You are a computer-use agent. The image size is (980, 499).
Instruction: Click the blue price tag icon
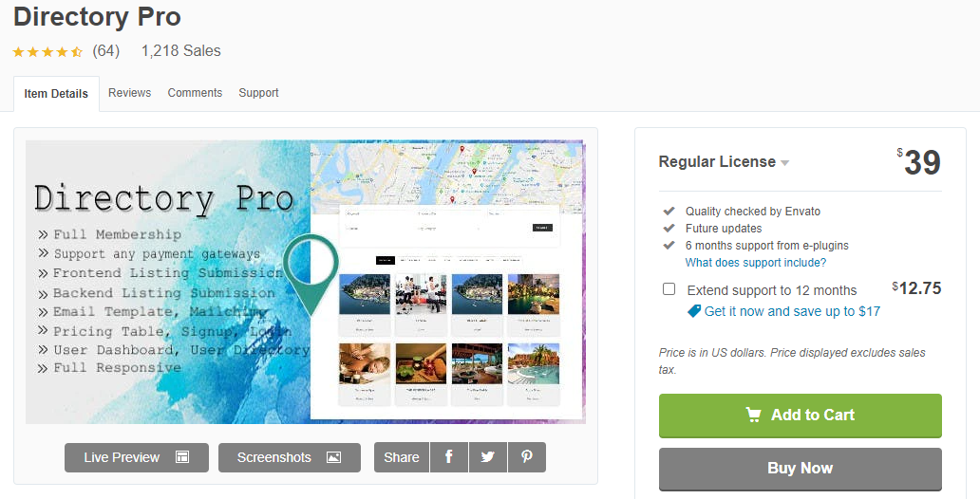point(694,311)
